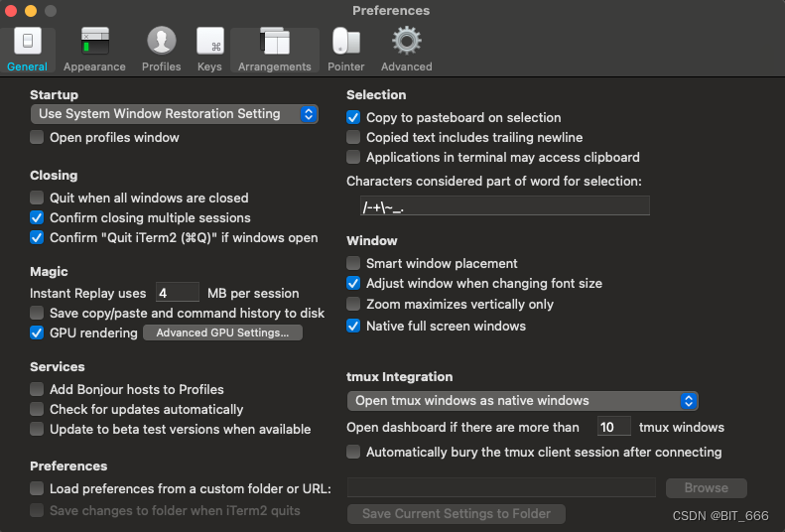Open the Profiles preferences icon
785x532 pixels.
(x=161, y=41)
